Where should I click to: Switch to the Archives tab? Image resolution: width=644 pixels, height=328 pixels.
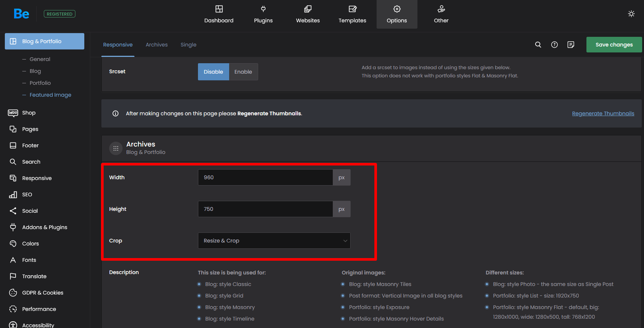pyautogui.click(x=157, y=45)
